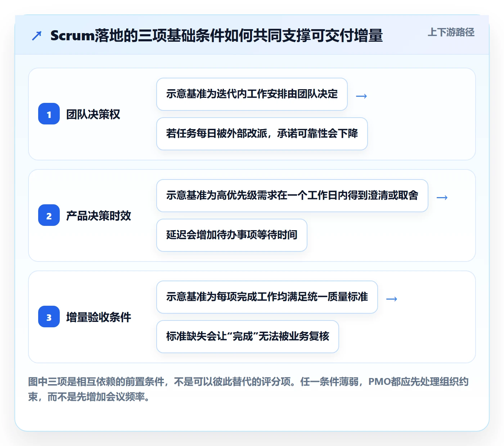Open the 延迟会增加待办事项等待时间 box
This screenshot has height=446, width=504.
click(232, 235)
